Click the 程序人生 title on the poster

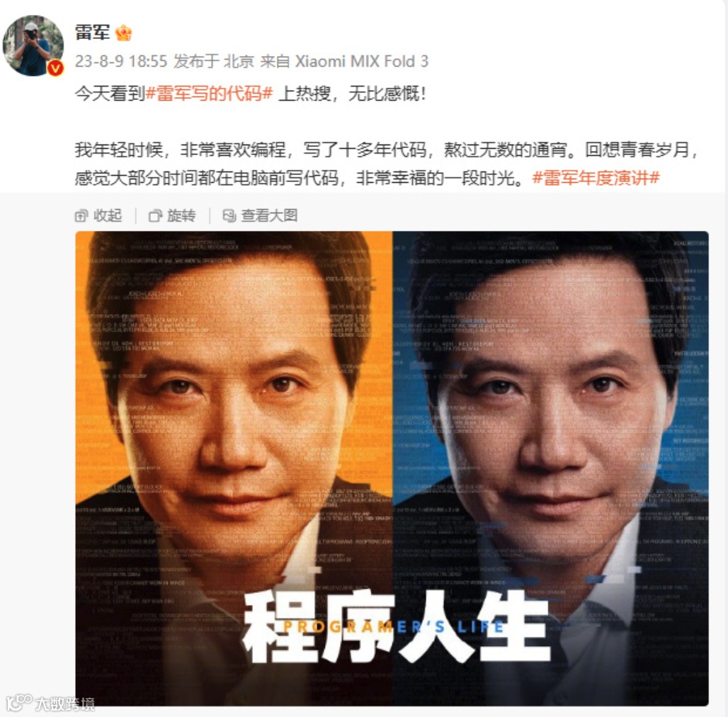(x=395, y=627)
